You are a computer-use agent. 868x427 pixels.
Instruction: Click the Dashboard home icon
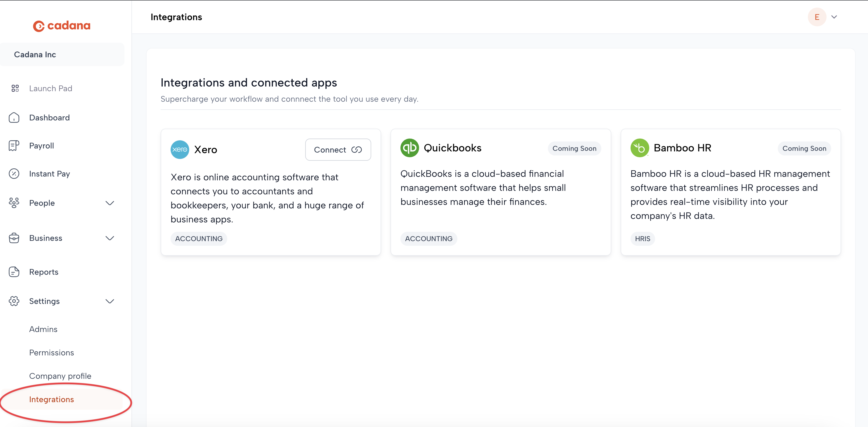(14, 118)
